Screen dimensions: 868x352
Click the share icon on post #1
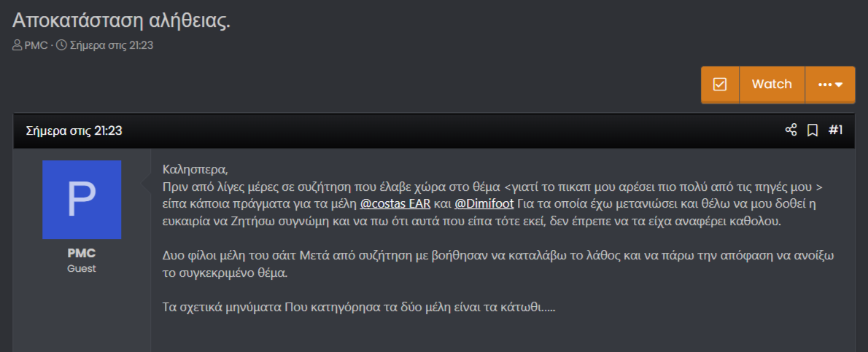pyautogui.click(x=791, y=130)
